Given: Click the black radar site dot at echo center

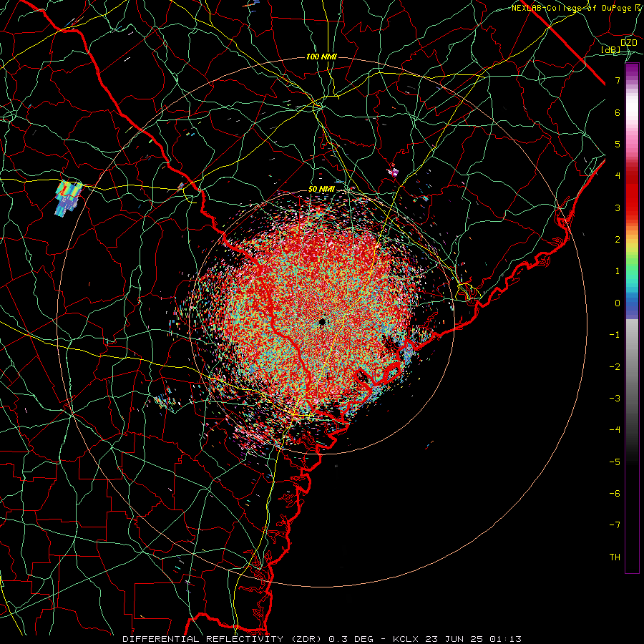Looking at the screenshot, I should coord(322,322).
